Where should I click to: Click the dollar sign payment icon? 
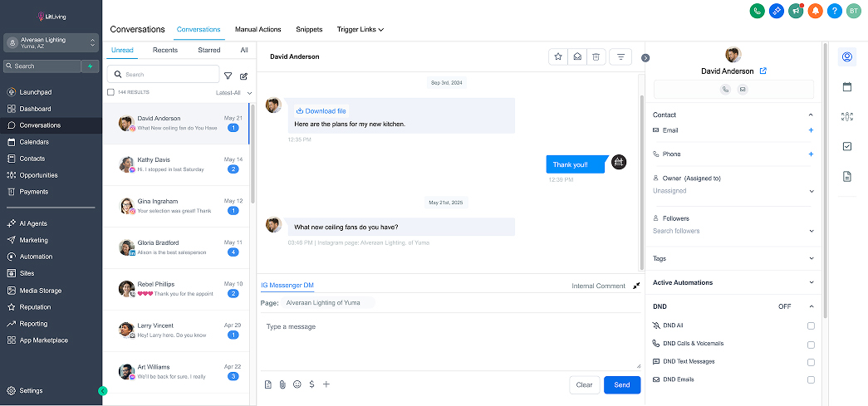311,384
